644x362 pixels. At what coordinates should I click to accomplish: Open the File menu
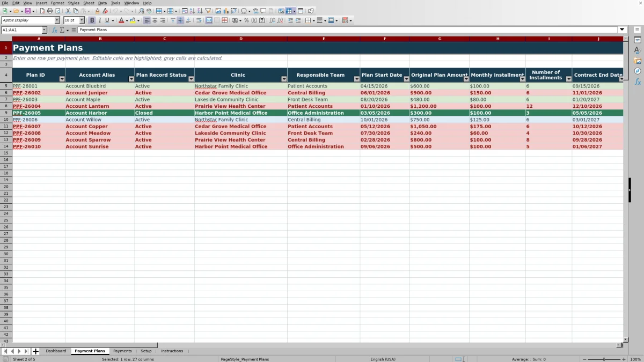5,3
